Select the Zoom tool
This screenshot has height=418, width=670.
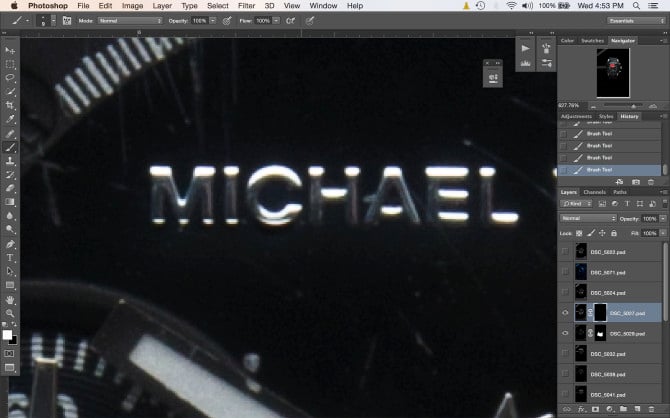point(10,313)
